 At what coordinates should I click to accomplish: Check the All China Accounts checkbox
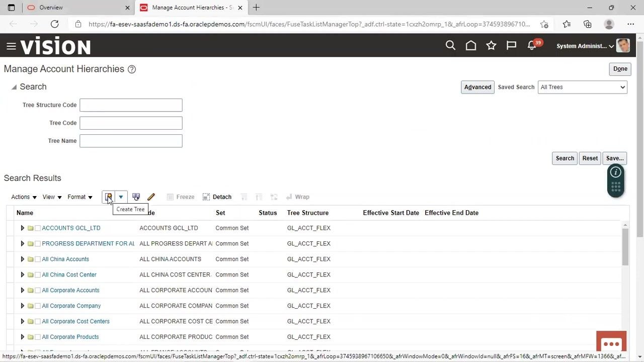[x=38, y=259]
